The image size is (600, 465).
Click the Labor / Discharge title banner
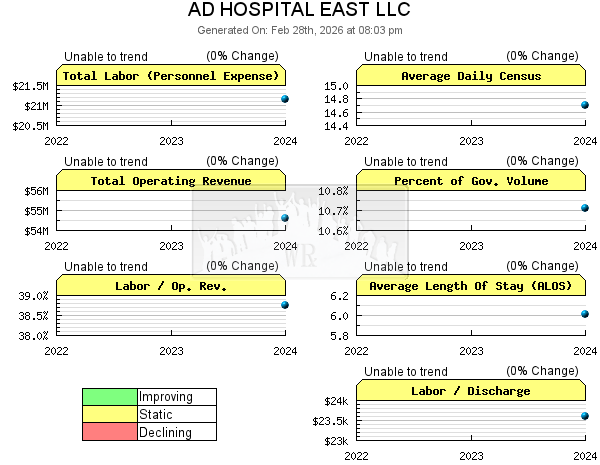click(x=471, y=391)
